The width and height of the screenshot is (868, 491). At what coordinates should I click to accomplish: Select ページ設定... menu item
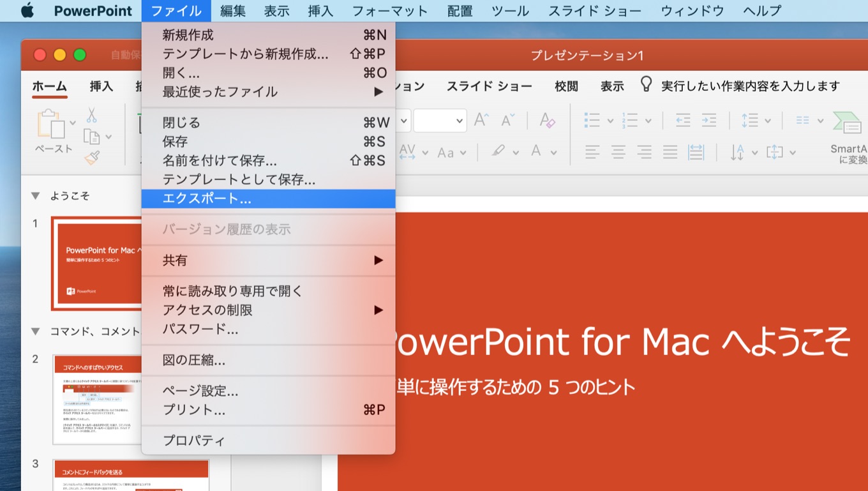pyautogui.click(x=268, y=391)
